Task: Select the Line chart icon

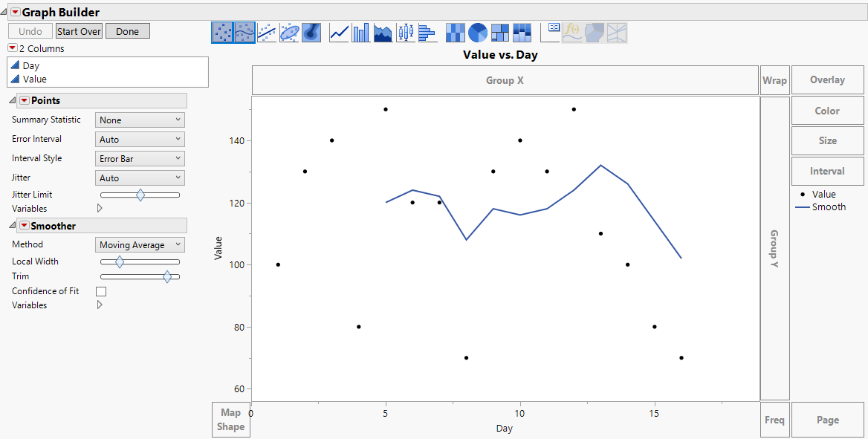Action: [x=339, y=33]
